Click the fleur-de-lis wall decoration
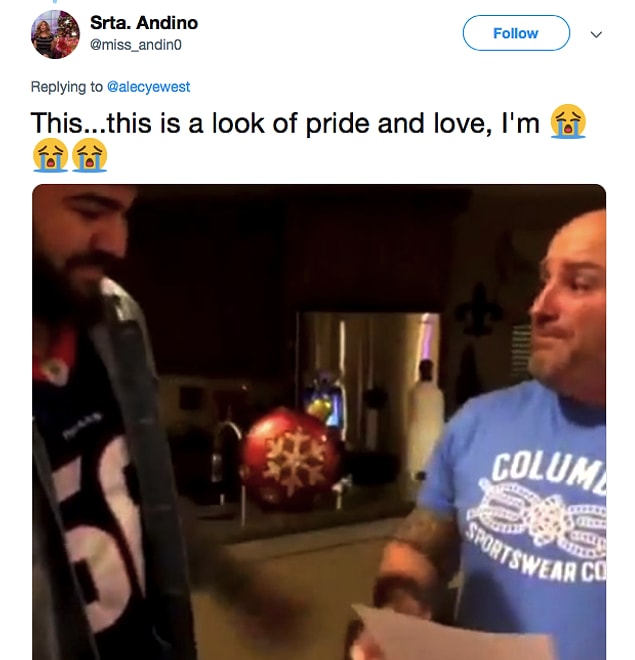Viewport: 635px width, 660px height. (478, 309)
